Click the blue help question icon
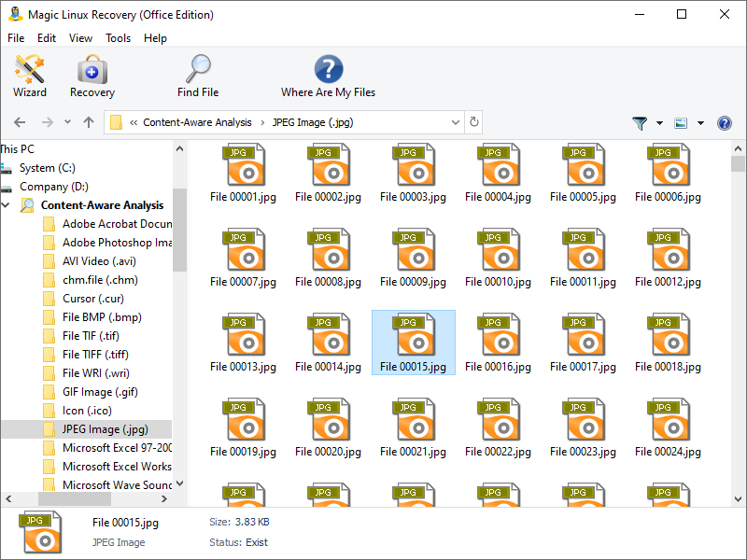Screen dimensions: 747x560 coord(724,123)
